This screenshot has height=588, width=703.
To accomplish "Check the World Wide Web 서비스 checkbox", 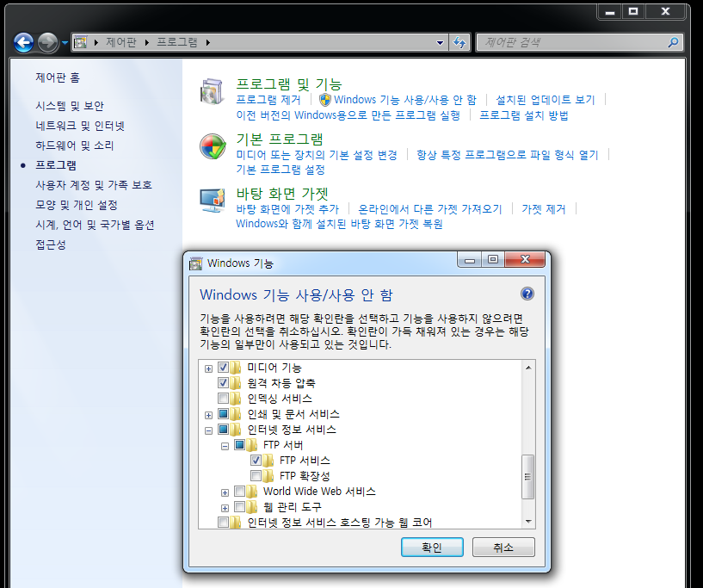I will tap(239, 491).
